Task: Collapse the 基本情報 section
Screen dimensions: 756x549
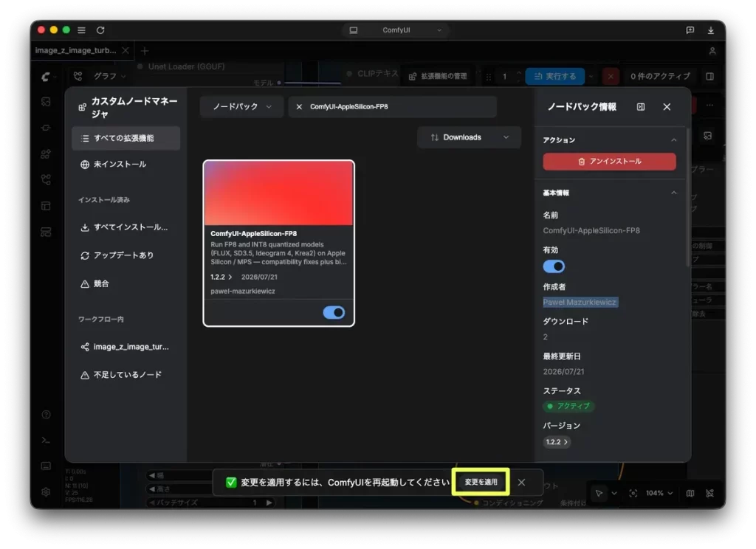Action: pyautogui.click(x=673, y=193)
